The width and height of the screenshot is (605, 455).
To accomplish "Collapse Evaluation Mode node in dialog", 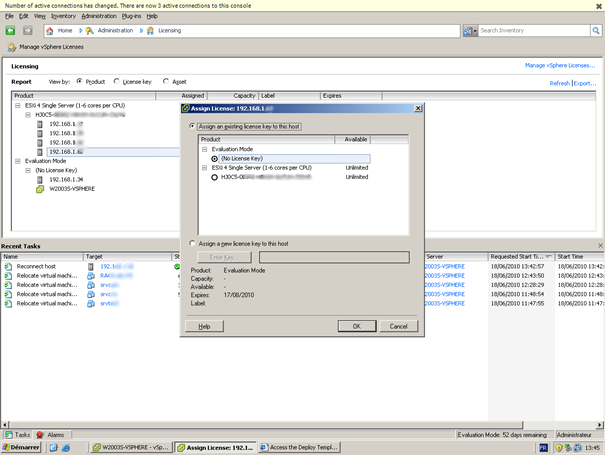I will click(204, 149).
